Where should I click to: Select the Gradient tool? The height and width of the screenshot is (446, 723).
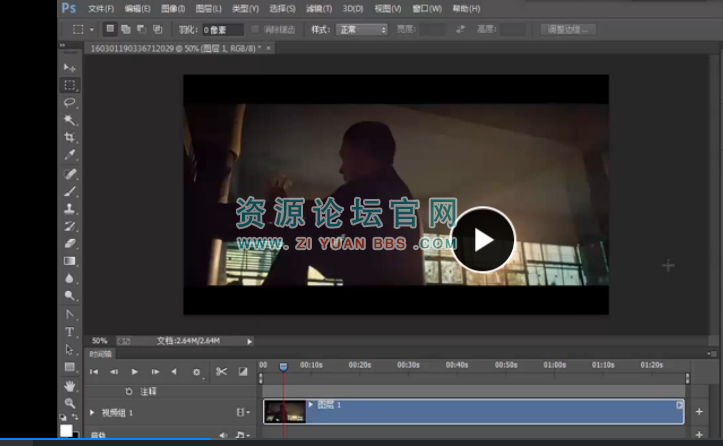[70, 261]
